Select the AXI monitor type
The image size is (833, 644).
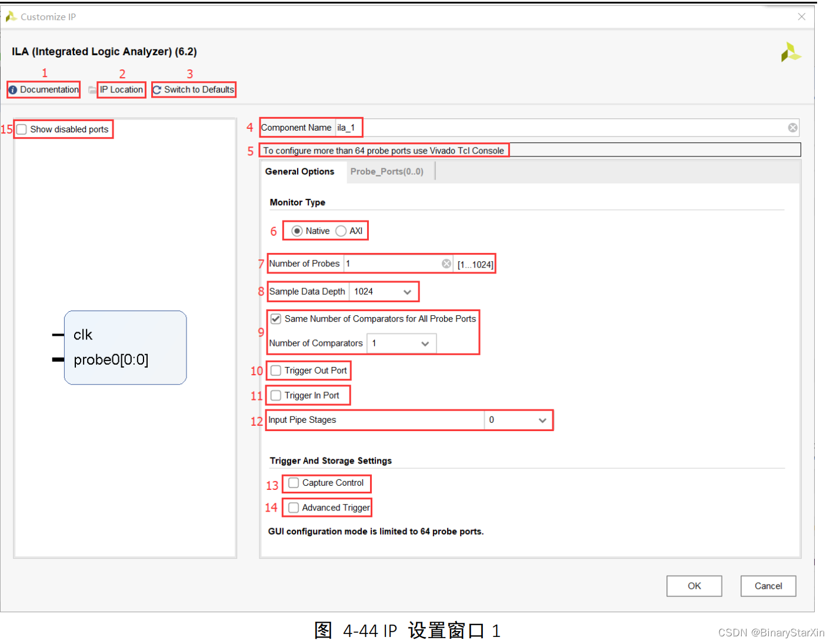pos(341,231)
